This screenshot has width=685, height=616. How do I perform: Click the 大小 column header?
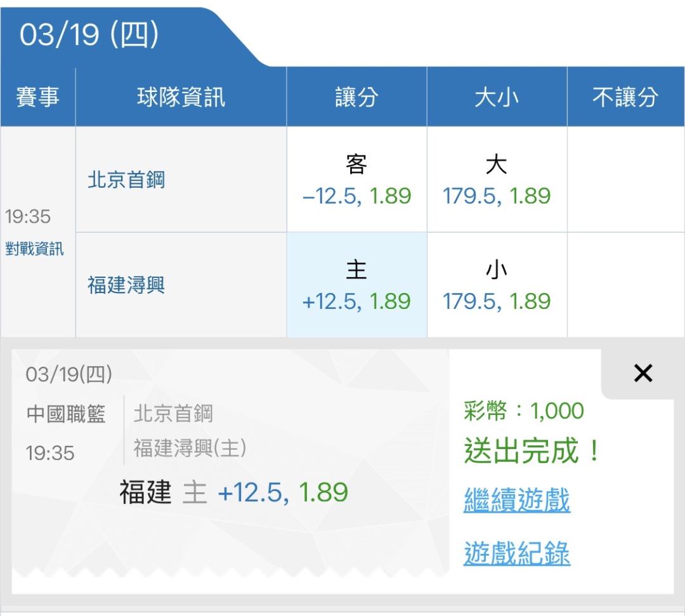497,98
